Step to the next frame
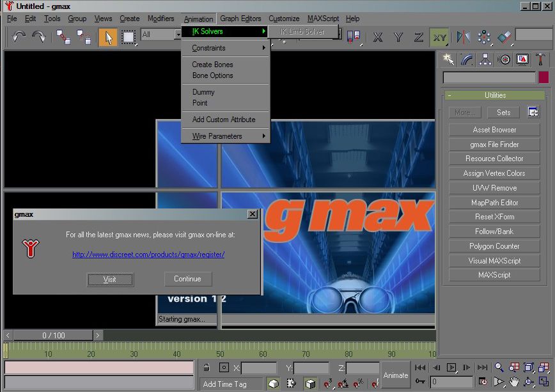Screen dimensions: 555x392 (x=467, y=367)
